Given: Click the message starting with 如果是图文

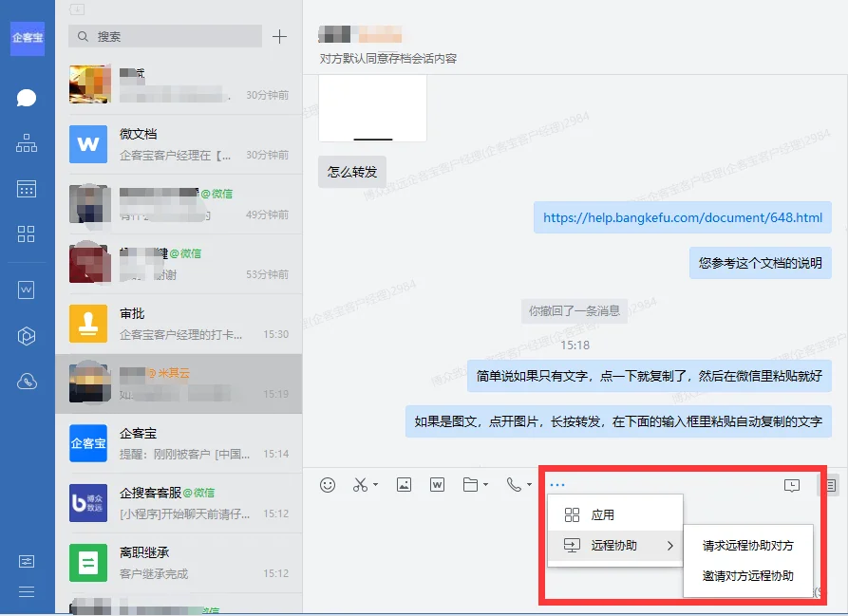Looking at the screenshot, I should 619,421.
